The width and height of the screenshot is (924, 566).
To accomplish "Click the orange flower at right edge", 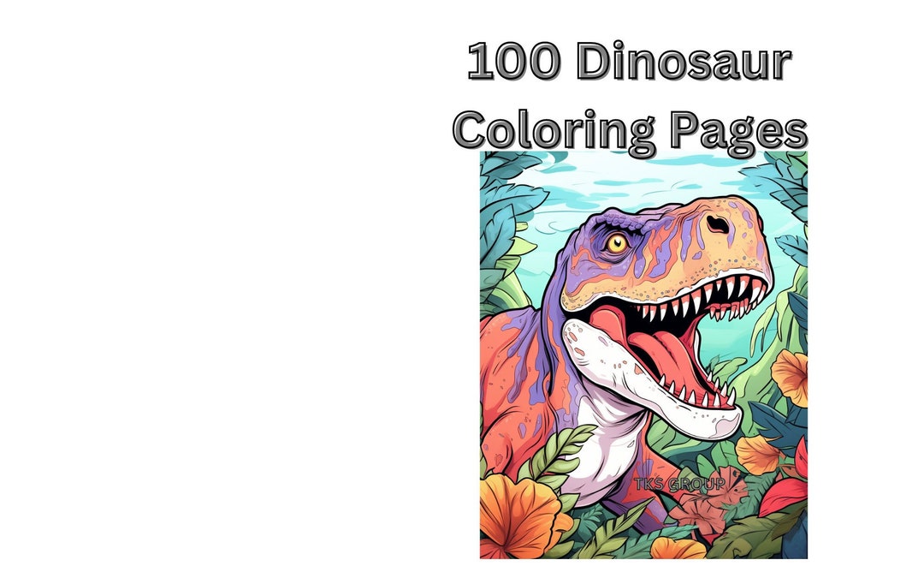I will [x=791, y=378].
